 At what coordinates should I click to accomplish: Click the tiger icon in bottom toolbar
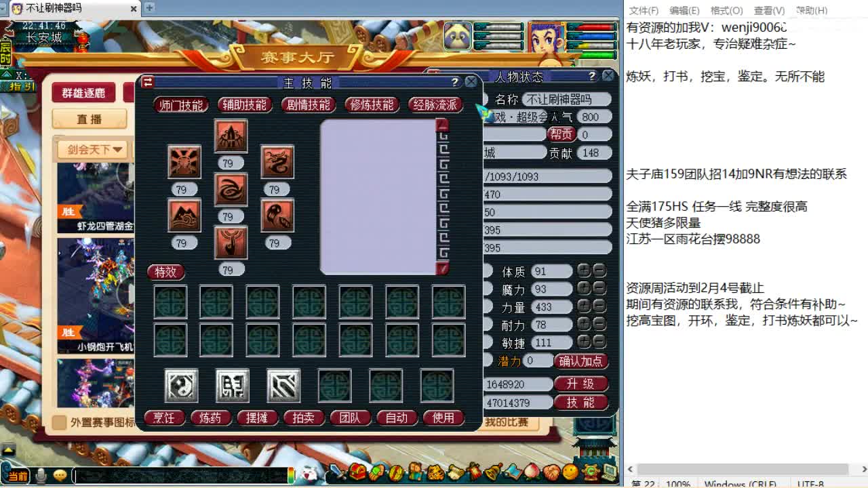point(435,472)
